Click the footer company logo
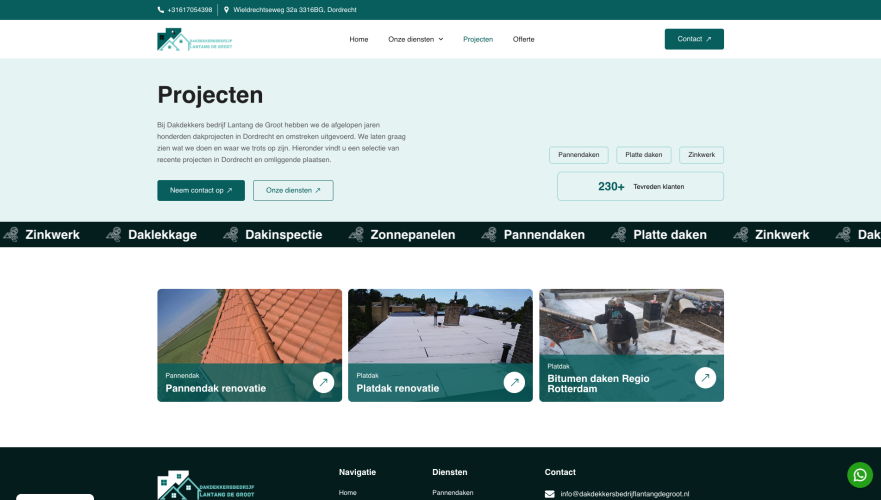 pos(206,485)
